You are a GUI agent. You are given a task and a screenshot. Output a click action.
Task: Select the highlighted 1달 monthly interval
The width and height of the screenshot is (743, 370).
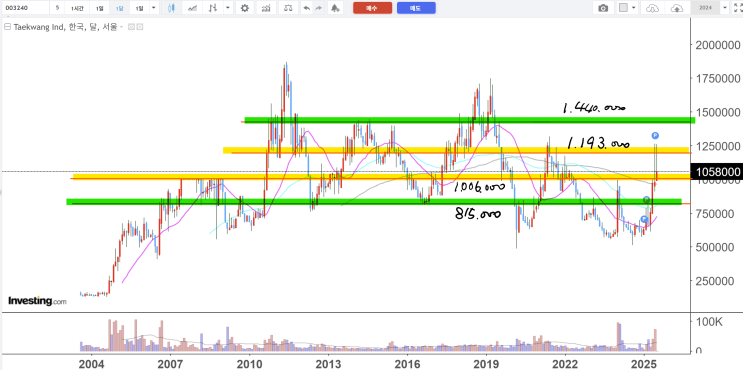coord(118,8)
